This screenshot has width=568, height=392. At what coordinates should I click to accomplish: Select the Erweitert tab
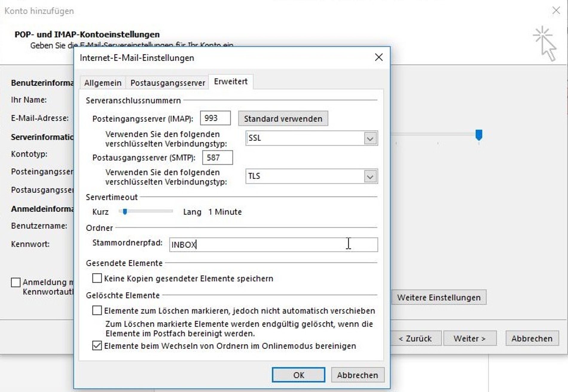coord(230,81)
